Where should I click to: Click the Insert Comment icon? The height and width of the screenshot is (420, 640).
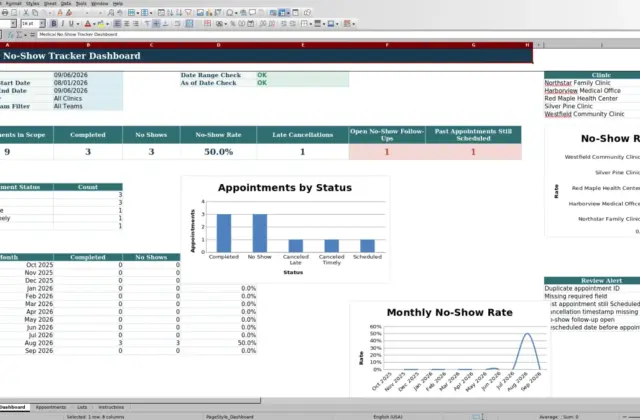tap(253, 13)
